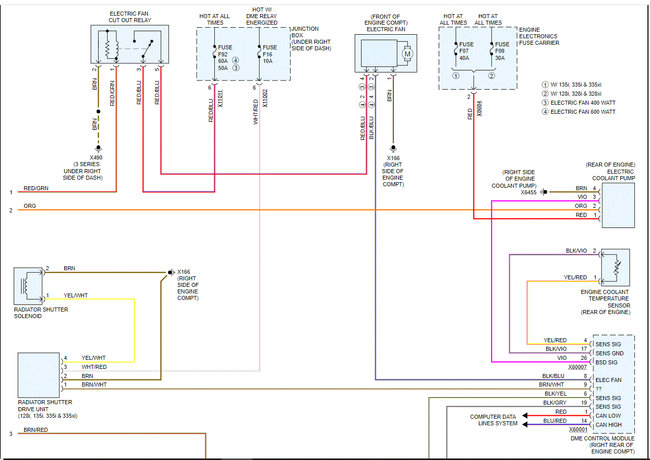650x460 pixels.
Task: Click the 'BRN/RED' wire label at line 3
Action: point(36,430)
